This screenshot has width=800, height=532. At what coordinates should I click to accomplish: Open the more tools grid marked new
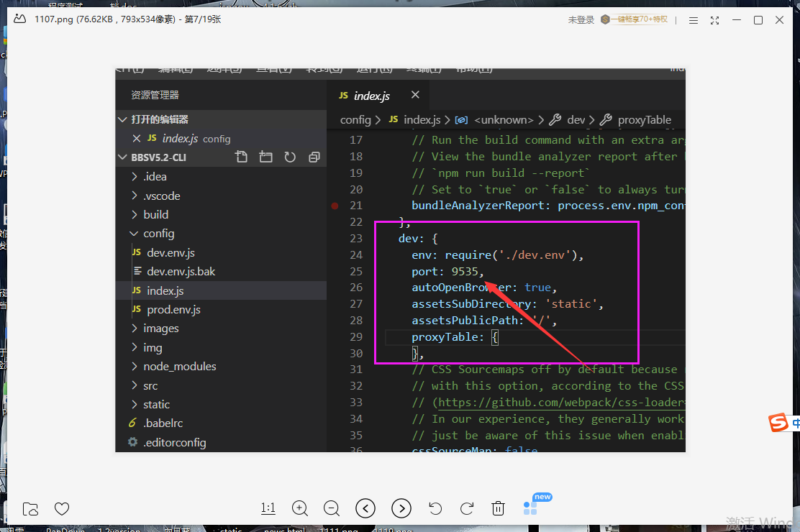pyautogui.click(x=531, y=508)
